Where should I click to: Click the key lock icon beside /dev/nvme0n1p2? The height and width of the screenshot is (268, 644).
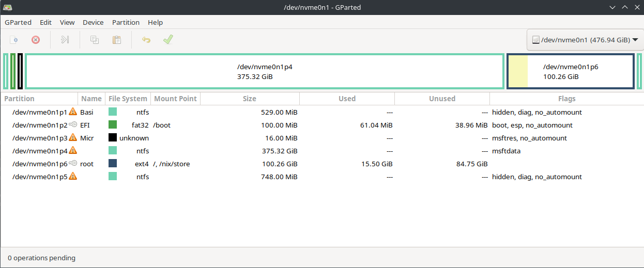click(x=73, y=124)
